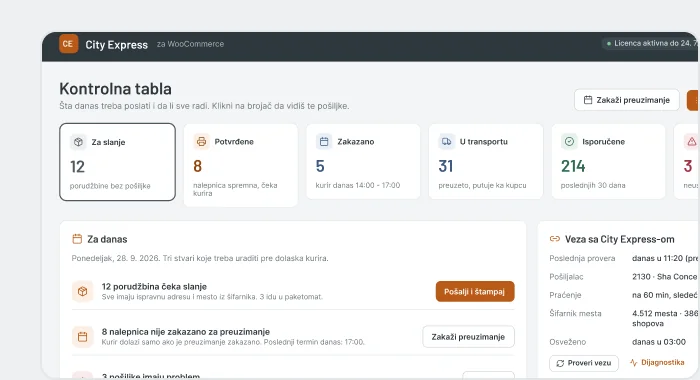Click the refresh icon in Proveri vezu
Screen dimensions: 700x380
tap(560, 363)
